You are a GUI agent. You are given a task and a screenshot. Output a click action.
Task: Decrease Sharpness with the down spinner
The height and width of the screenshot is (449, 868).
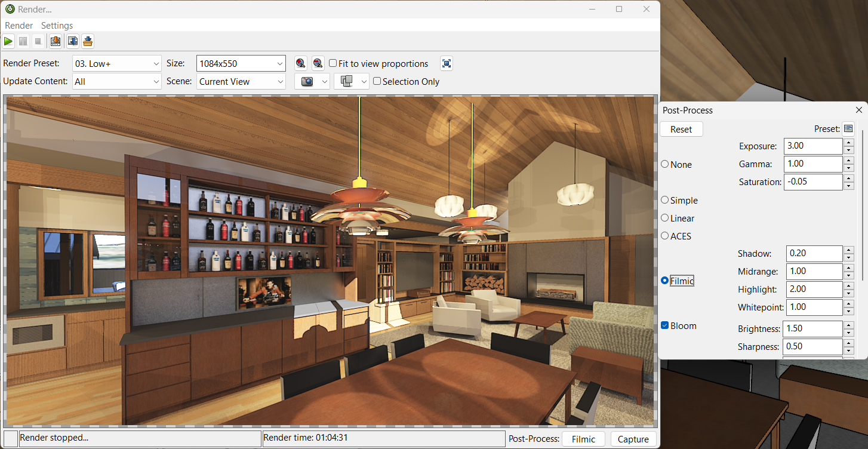(848, 350)
